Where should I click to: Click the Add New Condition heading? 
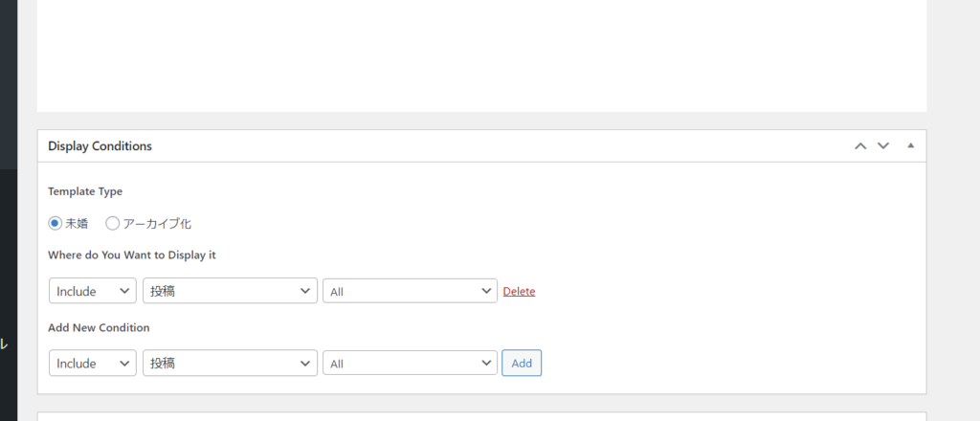tap(99, 327)
